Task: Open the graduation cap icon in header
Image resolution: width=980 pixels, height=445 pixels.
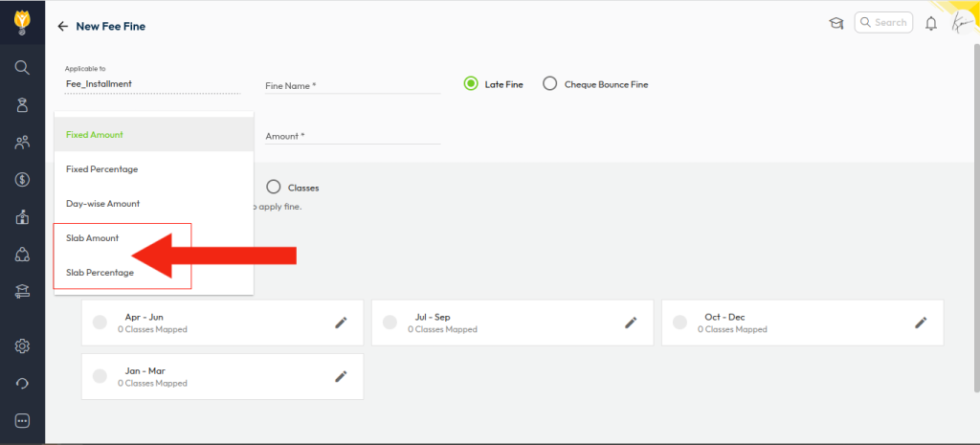Action: (835, 23)
